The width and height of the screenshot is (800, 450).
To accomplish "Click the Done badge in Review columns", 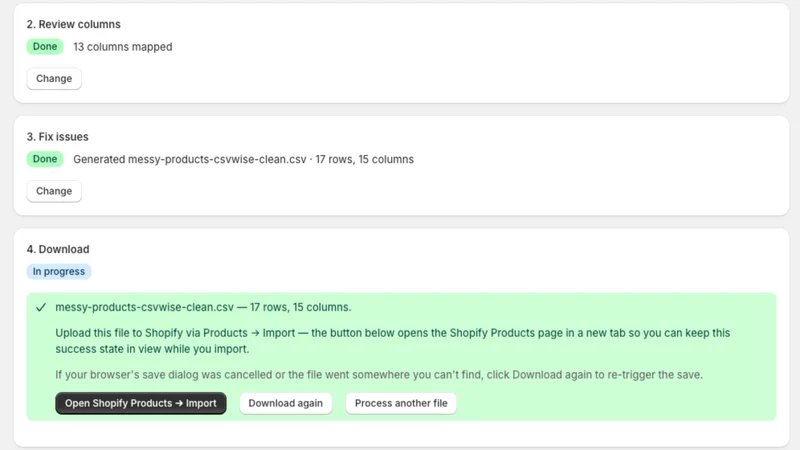I will point(45,46).
